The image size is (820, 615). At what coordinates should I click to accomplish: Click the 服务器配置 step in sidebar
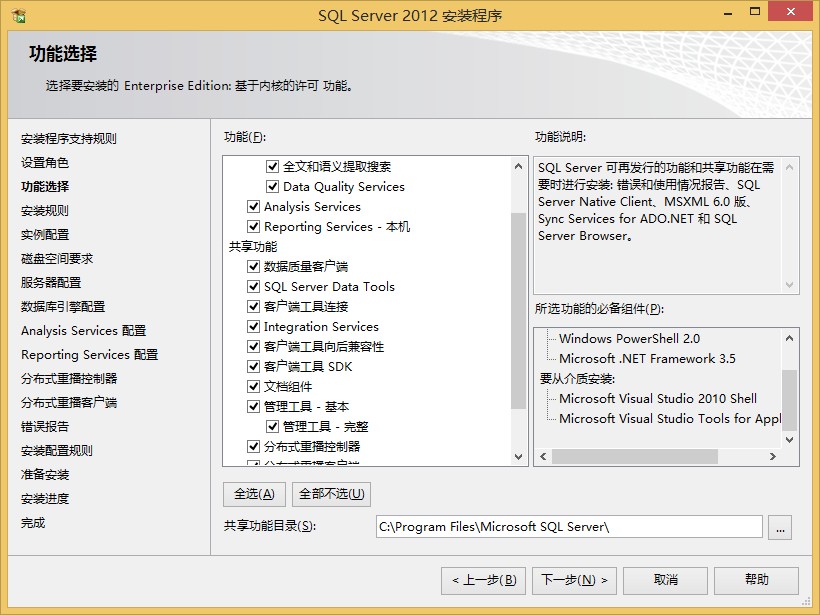point(51,283)
